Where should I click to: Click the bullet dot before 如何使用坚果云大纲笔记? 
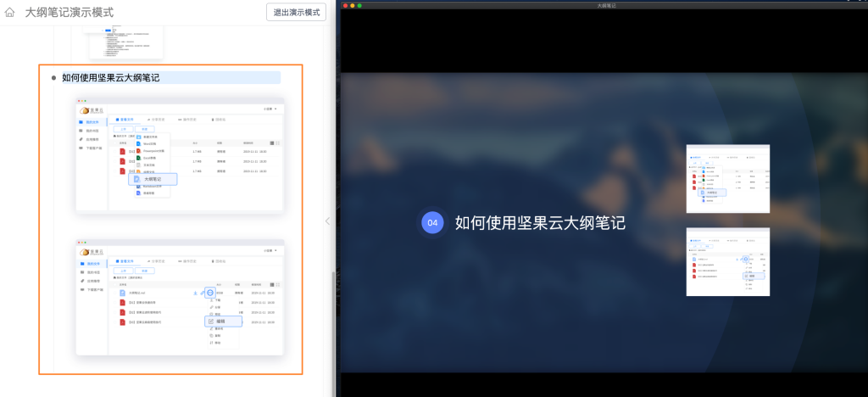[53, 78]
